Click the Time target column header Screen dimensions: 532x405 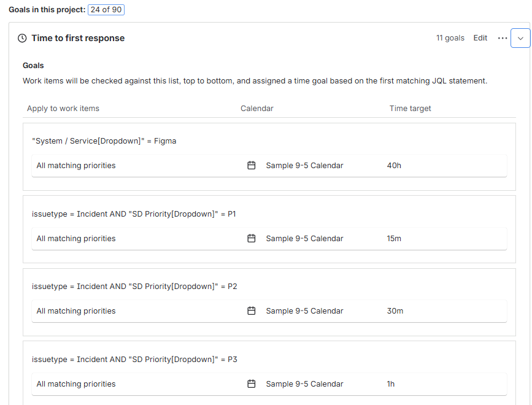coord(410,108)
